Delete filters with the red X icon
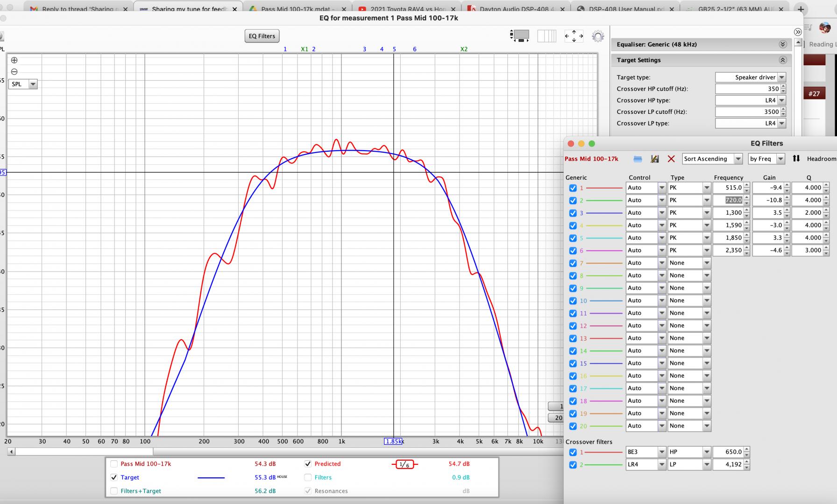 (x=671, y=159)
